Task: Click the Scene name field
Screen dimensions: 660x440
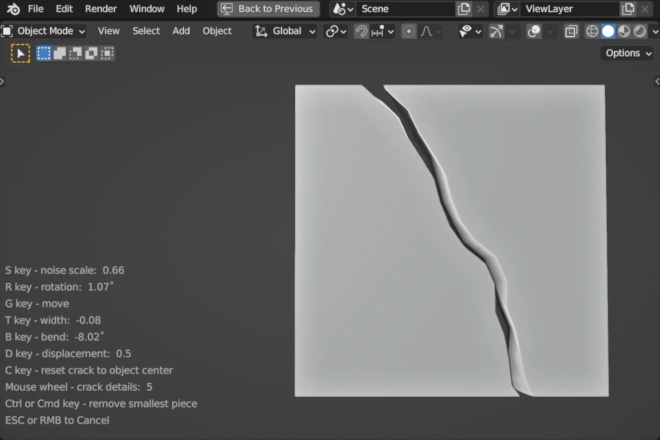Action: click(405, 9)
